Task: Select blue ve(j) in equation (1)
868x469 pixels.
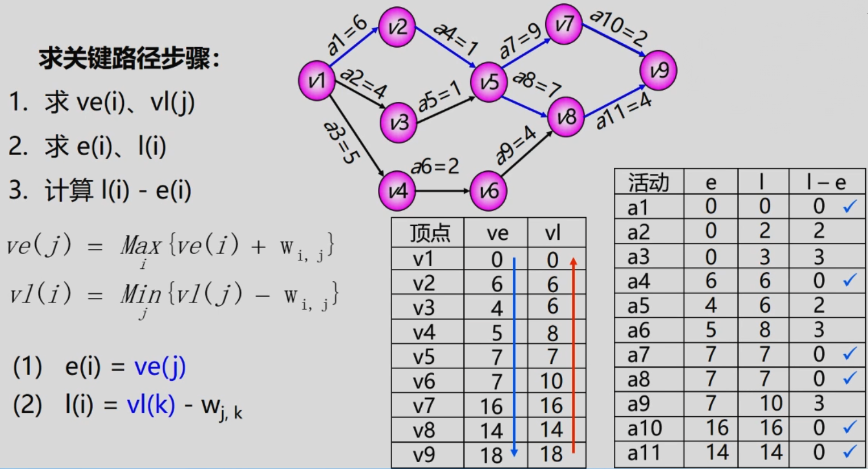Action: (160, 367)
